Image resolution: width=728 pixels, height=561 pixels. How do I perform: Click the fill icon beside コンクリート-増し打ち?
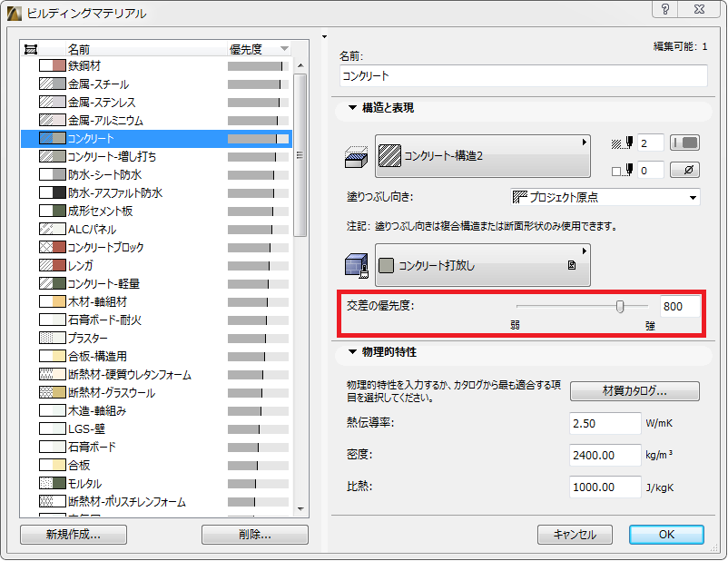(x=52, y=156)
